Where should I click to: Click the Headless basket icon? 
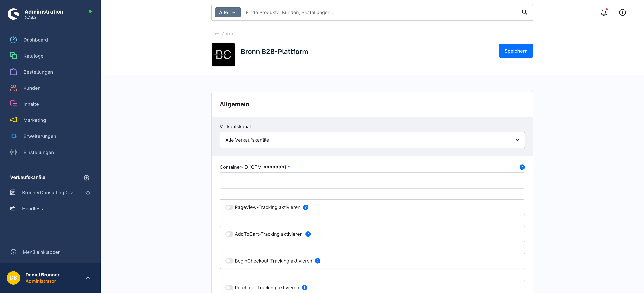[x=13, y=208]
